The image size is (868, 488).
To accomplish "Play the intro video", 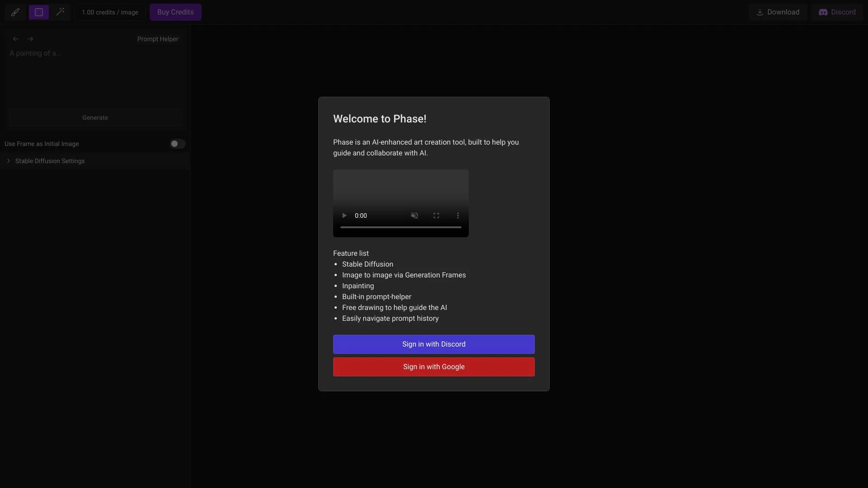I will [344, 216].
